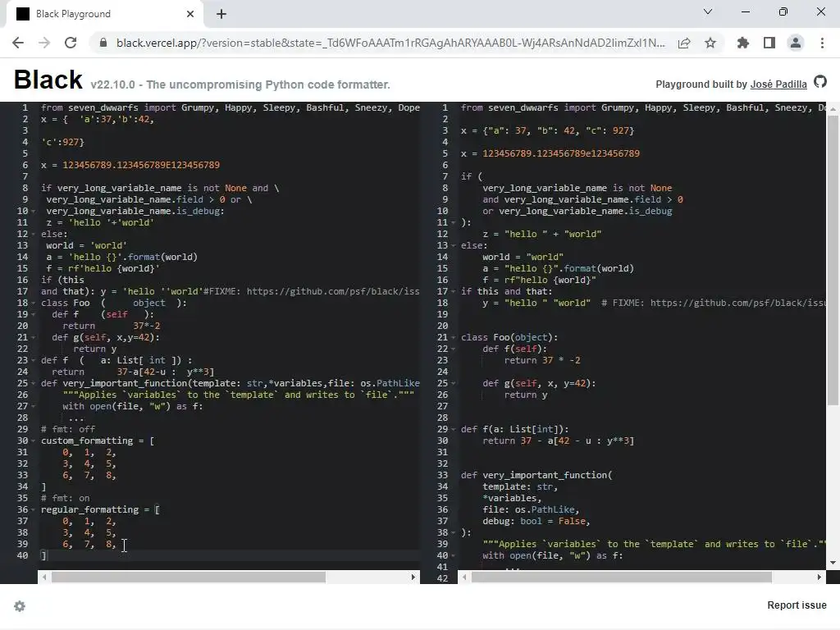Collapse regular_formatting list at left line 36

coord(33,509)
